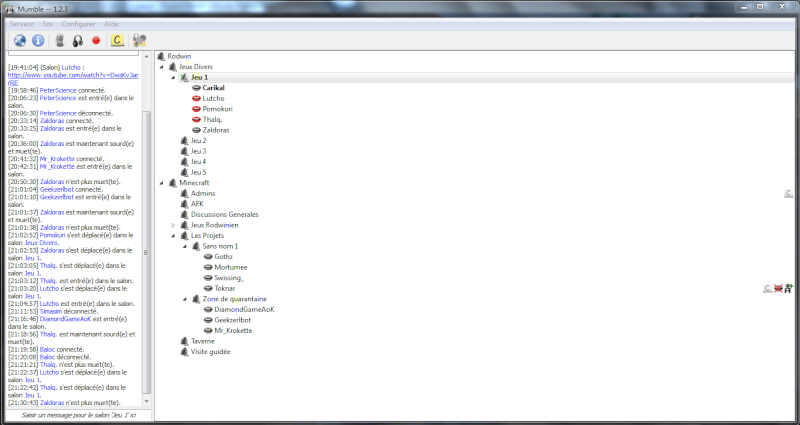This screenshot has height=425, width=800.
Task: Click the Pomokuri link in the chat log
Action: (x=52, y=235)
